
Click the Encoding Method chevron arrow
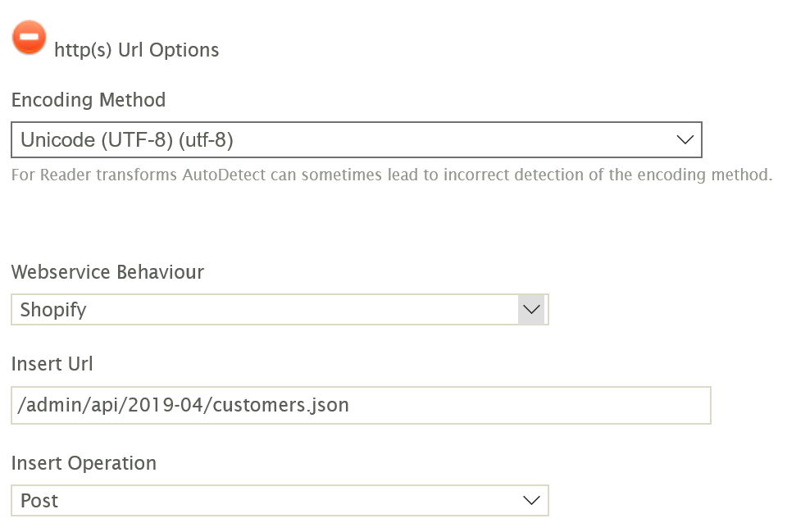(x=685, y=140)
